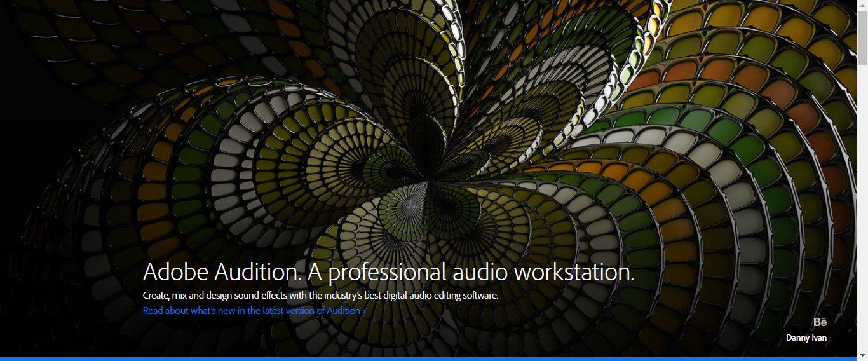The image size is (868, 361).
Task: Click the 'Adobe Audition. A professional audio workstation.' heading
Action: 388,272
